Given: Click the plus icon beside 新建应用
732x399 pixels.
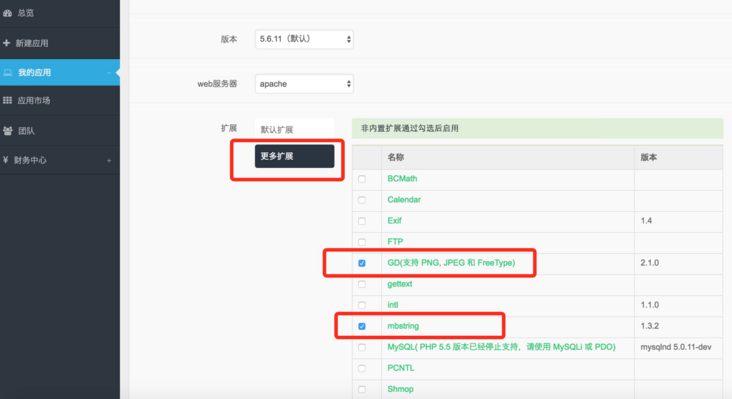Looking at the screenshot, I should click(7, 43).
